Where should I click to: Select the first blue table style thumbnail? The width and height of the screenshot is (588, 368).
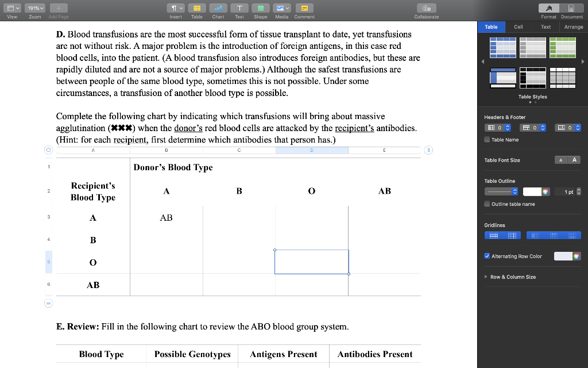[x=504, y=47]
